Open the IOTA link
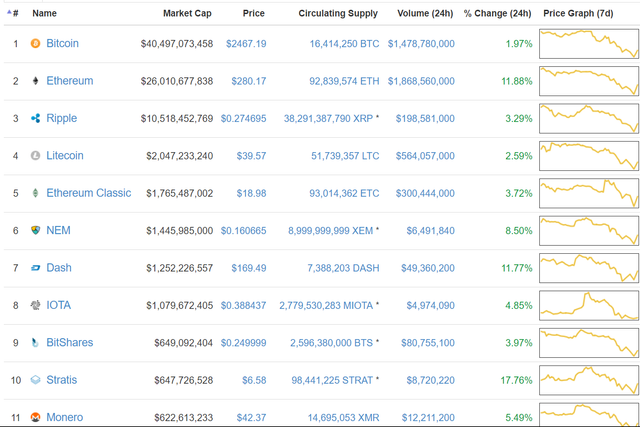 58,305
